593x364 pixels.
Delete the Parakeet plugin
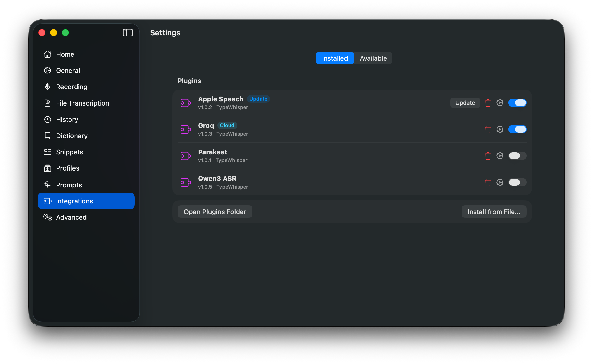click(488, 156)
